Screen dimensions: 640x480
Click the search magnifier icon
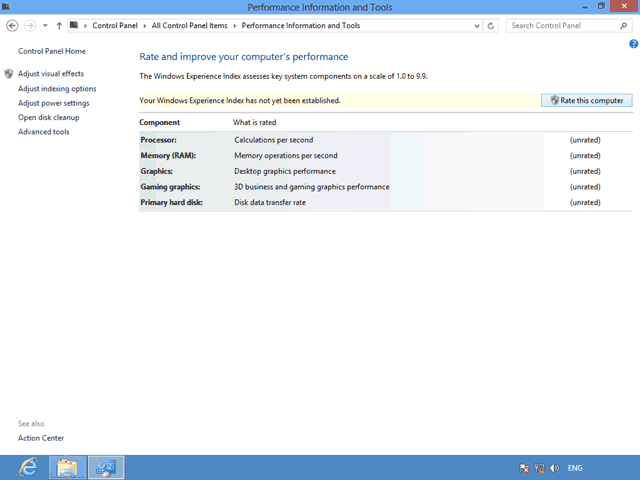623,26
